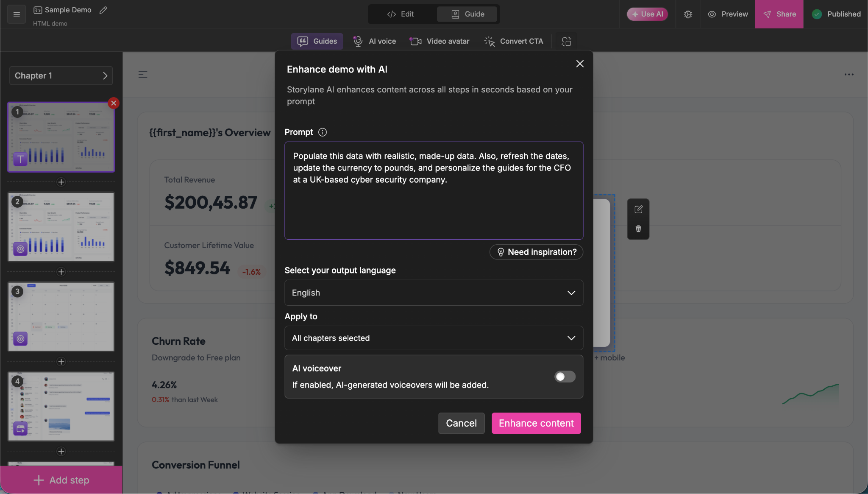Screen dimensions: 868x494
Task: Remove step 1 with the red X badge
Action: click(114, 103)
